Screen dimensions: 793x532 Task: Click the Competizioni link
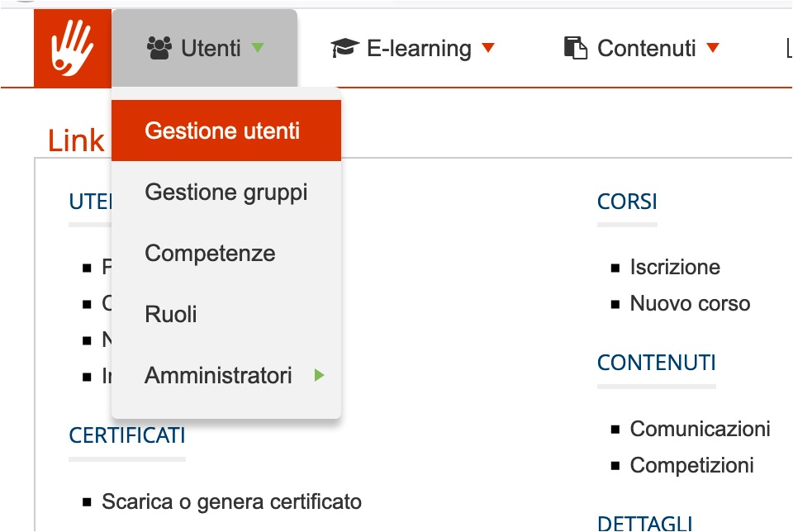pos(694,465)
